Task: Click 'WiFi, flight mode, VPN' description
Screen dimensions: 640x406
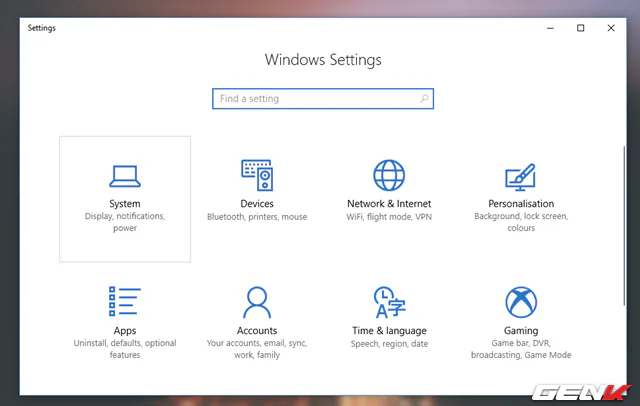Action: [389, 217]
